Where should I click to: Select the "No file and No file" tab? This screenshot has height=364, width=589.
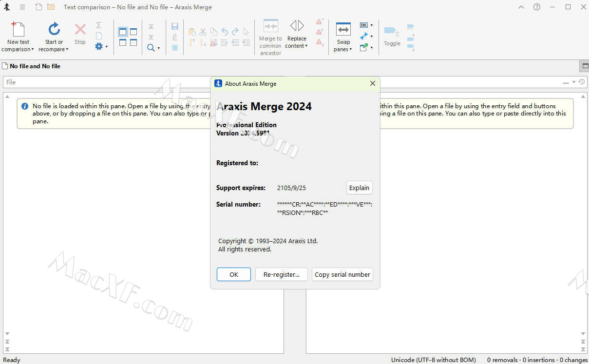32,66
